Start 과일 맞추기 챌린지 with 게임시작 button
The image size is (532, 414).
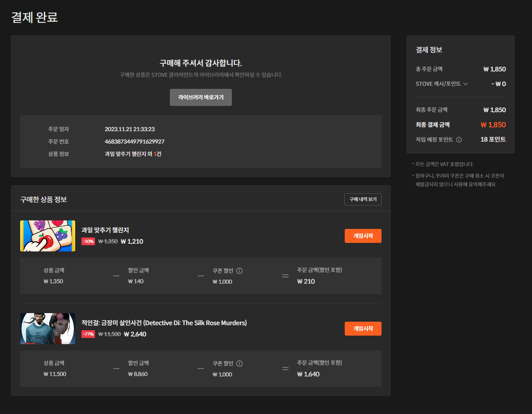pos(363,236)
